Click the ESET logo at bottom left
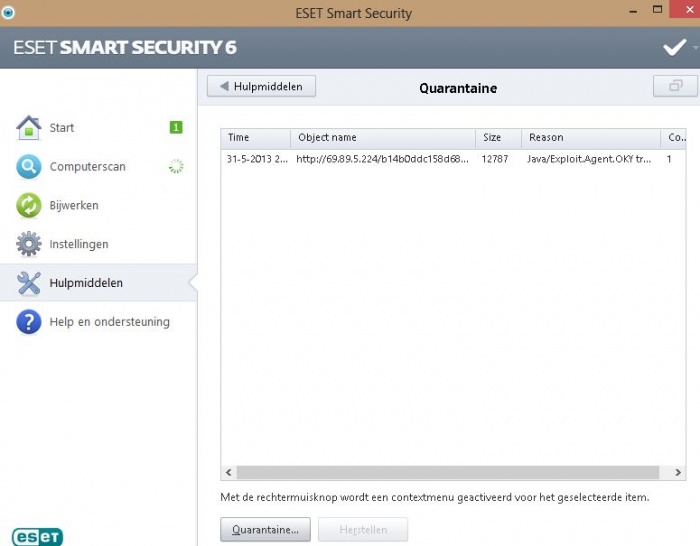 pos(38,537)
